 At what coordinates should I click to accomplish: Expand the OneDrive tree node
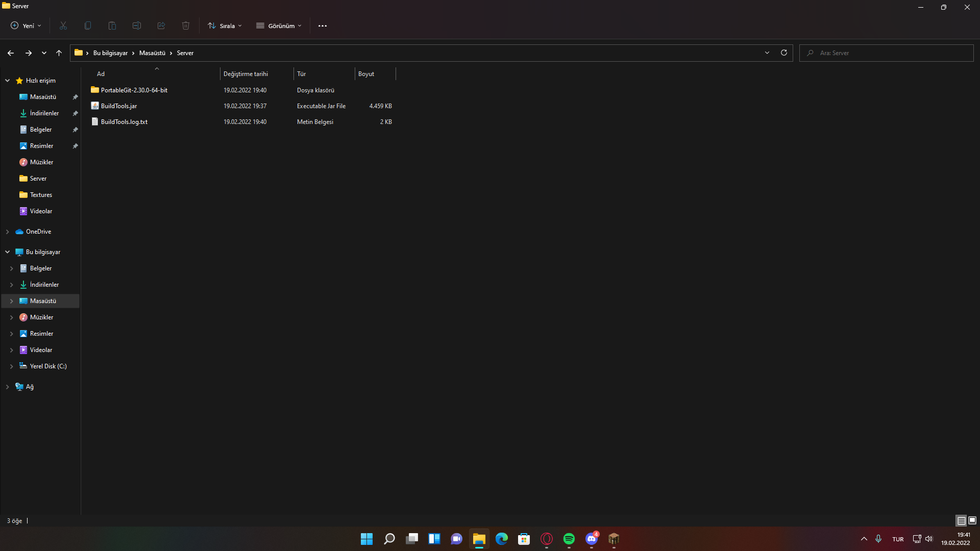tap(8, 232)
